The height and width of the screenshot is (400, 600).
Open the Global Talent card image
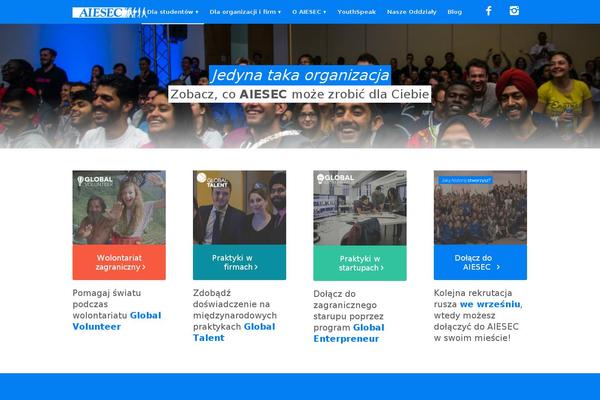tap(240, 207)
